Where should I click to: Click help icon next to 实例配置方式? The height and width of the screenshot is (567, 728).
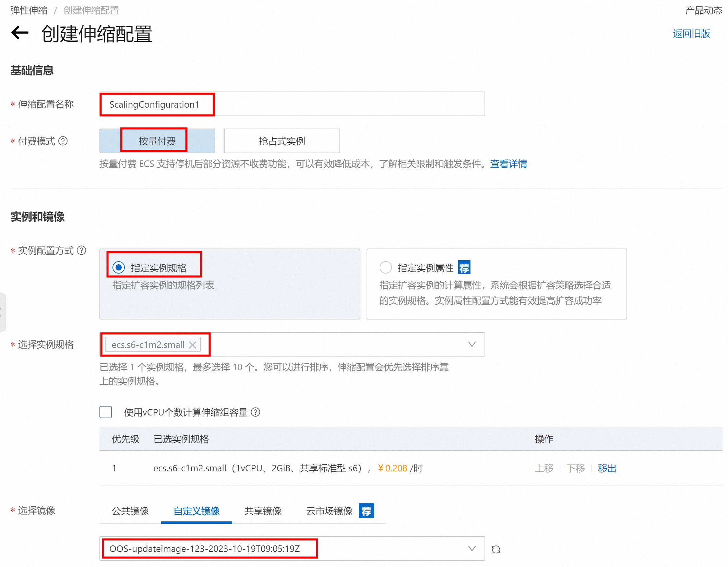(82, 250)
